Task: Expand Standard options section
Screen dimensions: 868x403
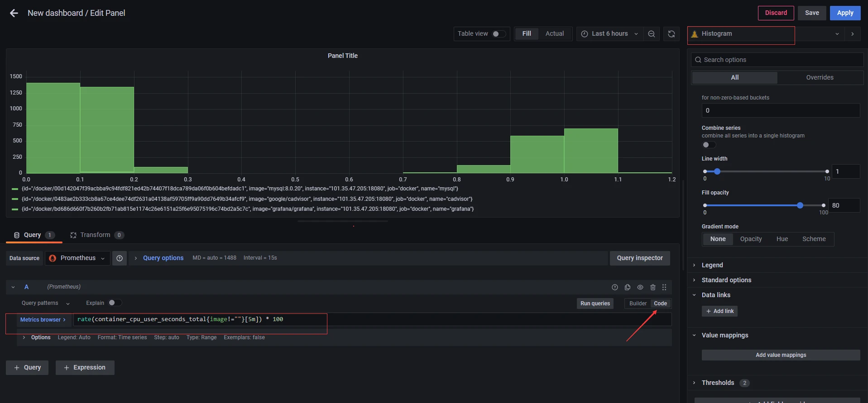Action: (x=726, y=280)
